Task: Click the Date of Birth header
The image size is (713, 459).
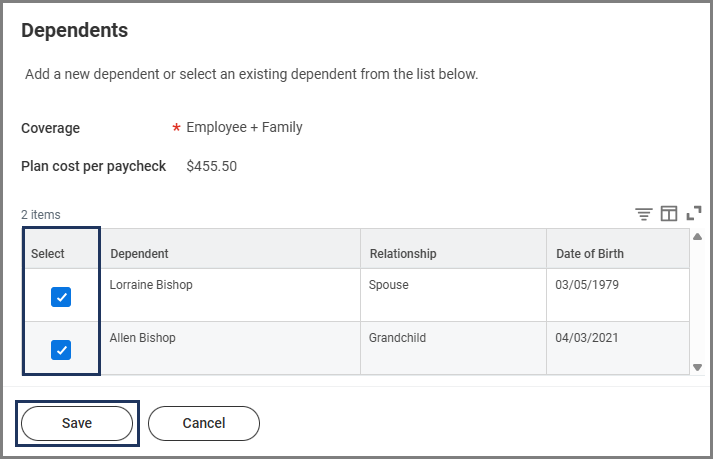Action: [590, 254]
